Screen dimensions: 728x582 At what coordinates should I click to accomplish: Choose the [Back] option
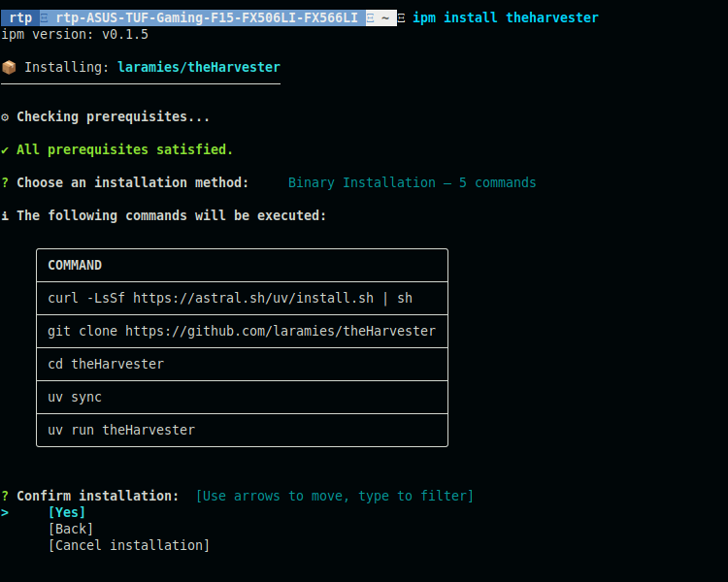click(70, 530)
